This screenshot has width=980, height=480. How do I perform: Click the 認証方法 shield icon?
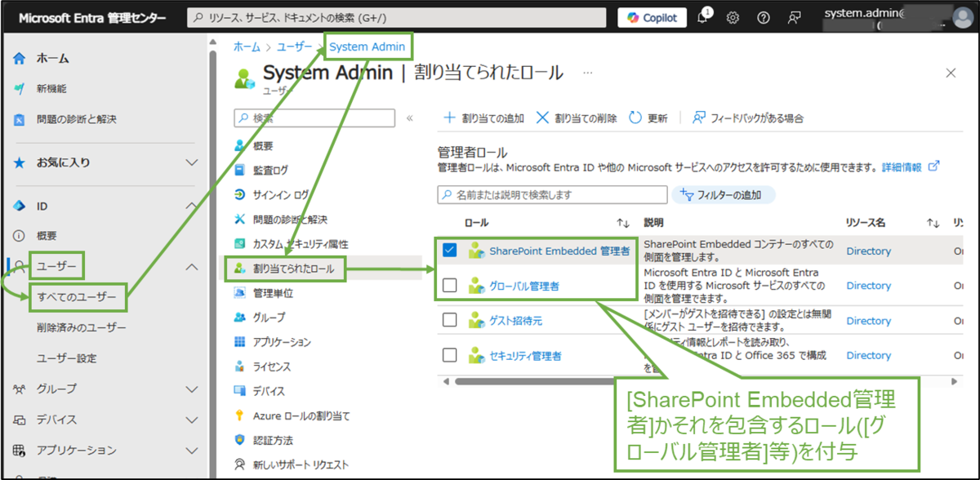(240, 440)
